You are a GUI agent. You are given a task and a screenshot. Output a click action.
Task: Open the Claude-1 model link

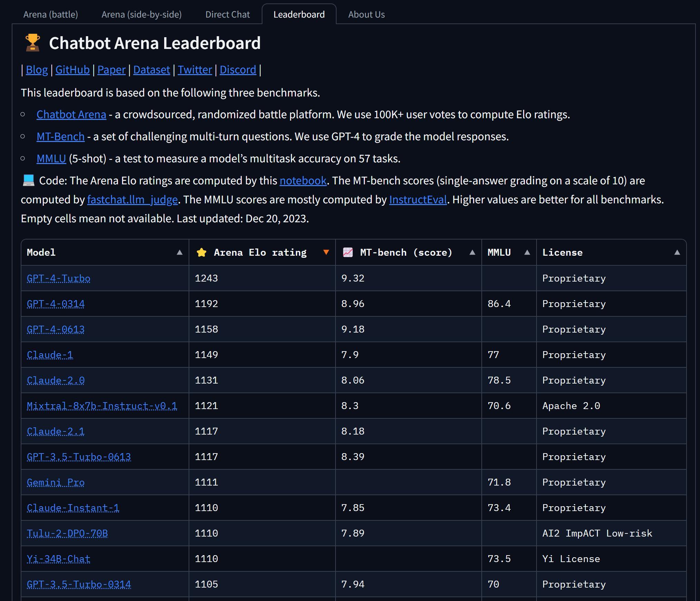50,355
